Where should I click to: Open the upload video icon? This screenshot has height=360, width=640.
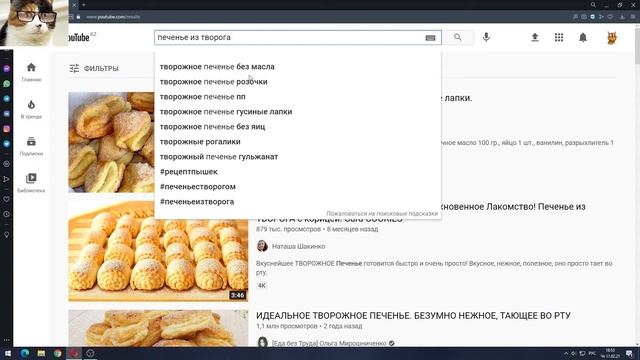pyautogui.click(x=535, y=38)
